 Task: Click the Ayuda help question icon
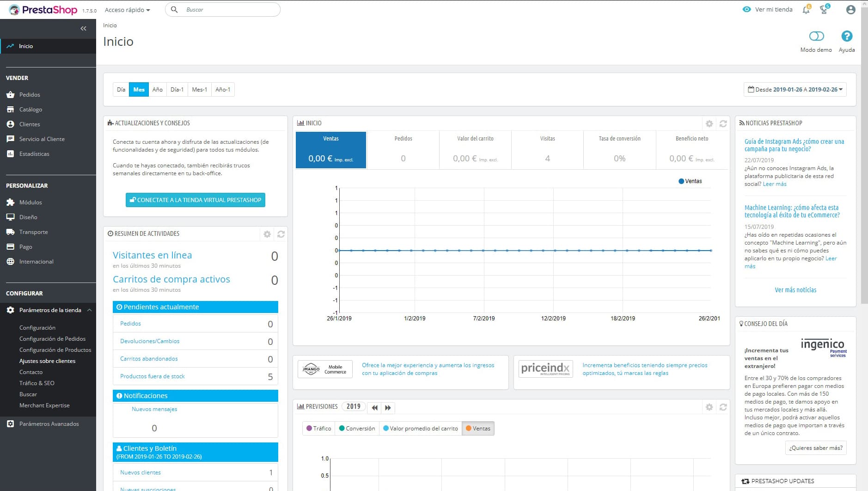pyautogui.click(x=846, y=36)
